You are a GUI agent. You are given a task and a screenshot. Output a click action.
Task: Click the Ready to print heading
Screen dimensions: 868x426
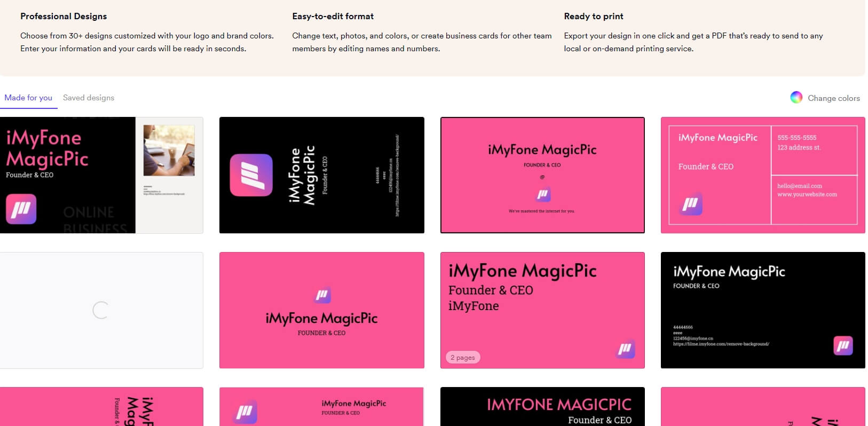(594, 16)
